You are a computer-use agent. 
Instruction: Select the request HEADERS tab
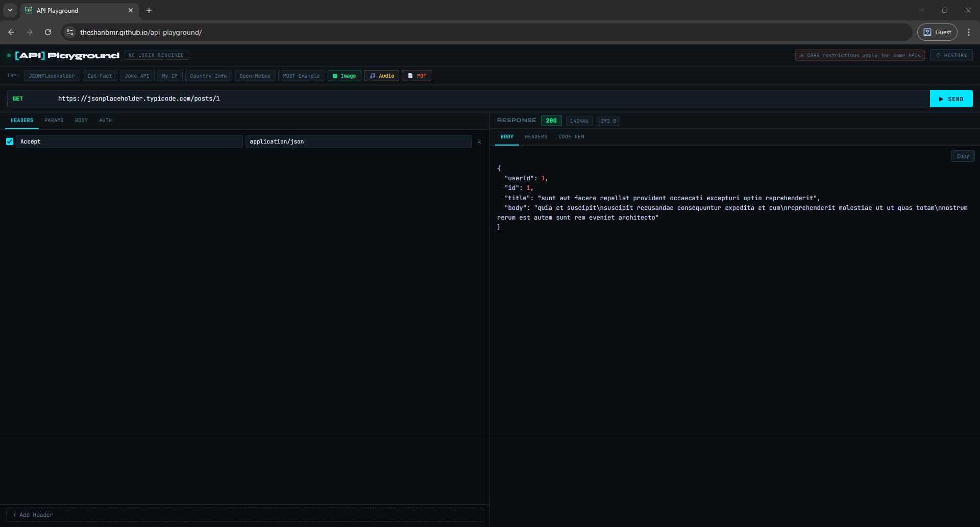(22, 121)
